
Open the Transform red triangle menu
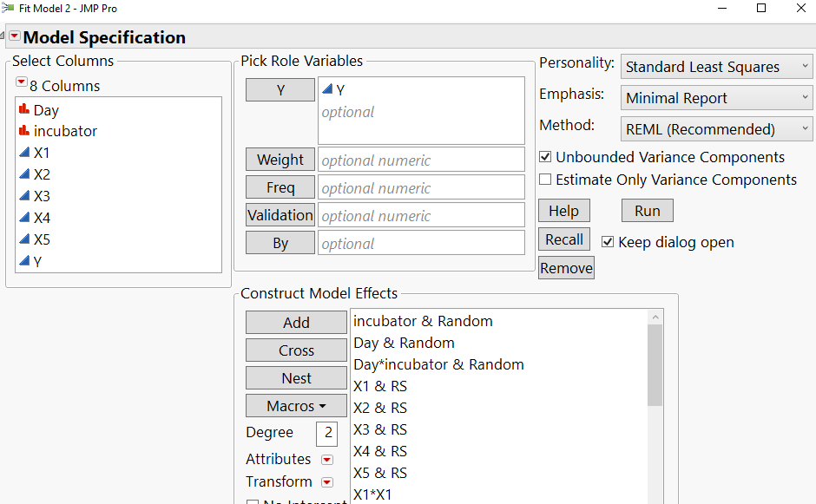coord(327,481)
